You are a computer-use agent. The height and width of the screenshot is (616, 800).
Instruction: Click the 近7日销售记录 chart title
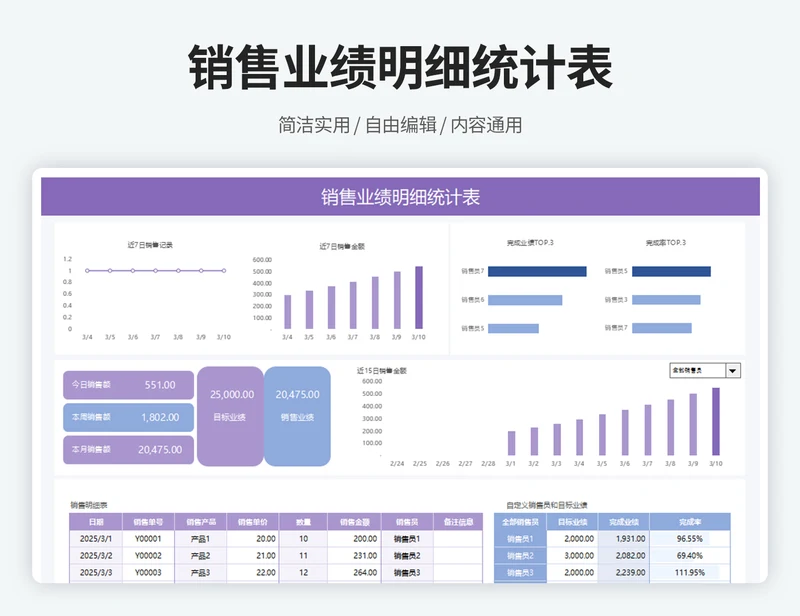[x=150, y=245]
